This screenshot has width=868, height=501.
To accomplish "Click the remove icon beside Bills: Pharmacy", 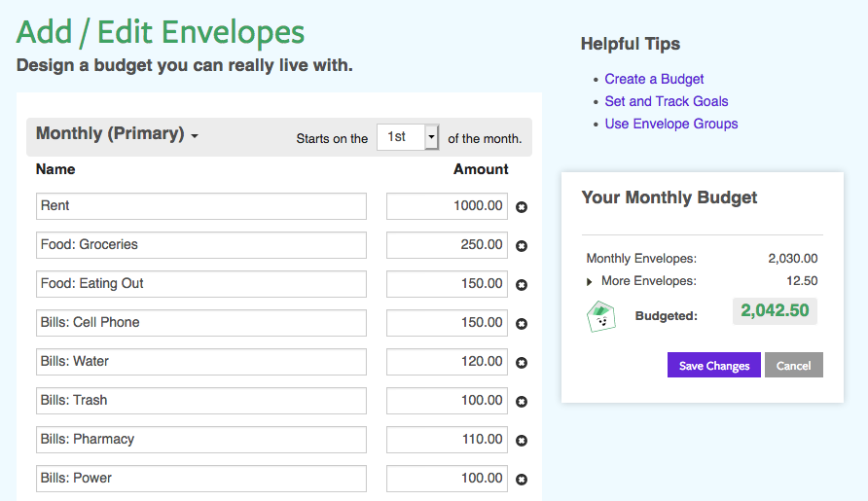I will click(522, 441).
